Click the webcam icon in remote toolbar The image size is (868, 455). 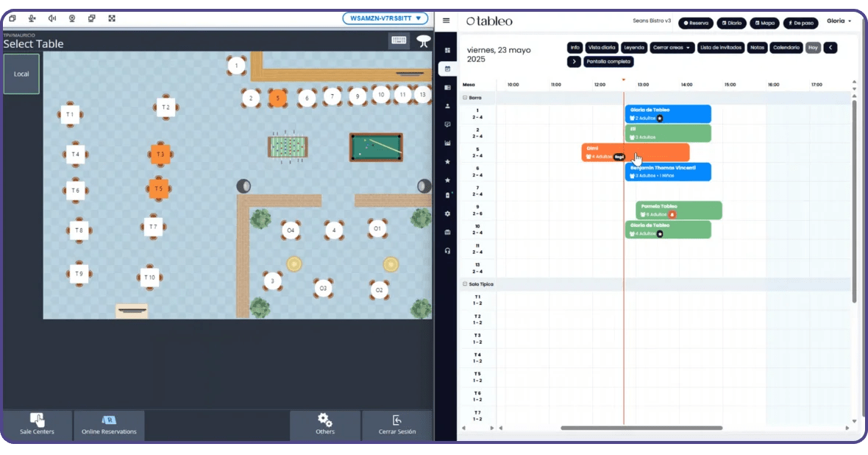point(72,18)
